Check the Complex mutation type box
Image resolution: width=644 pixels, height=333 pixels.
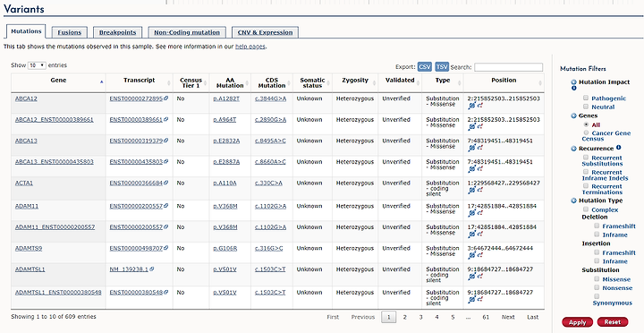(x=586, y=209)
